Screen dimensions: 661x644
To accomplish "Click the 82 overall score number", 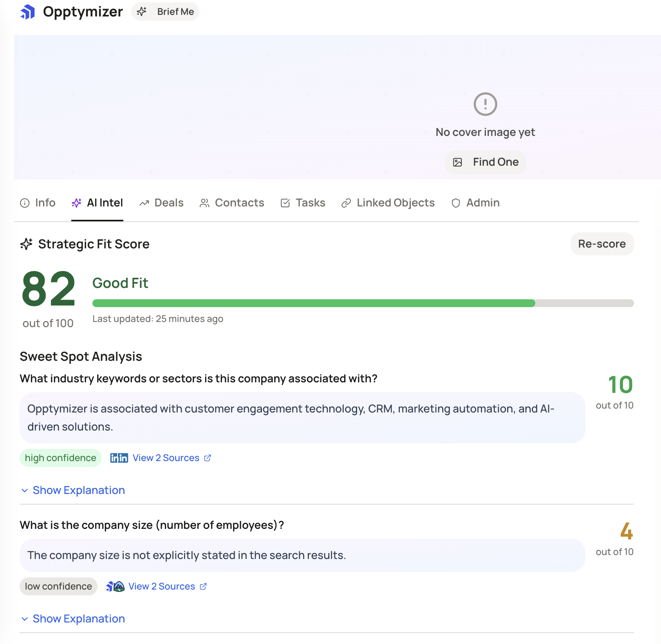I will pyautogui.click(x=49, y=289).
